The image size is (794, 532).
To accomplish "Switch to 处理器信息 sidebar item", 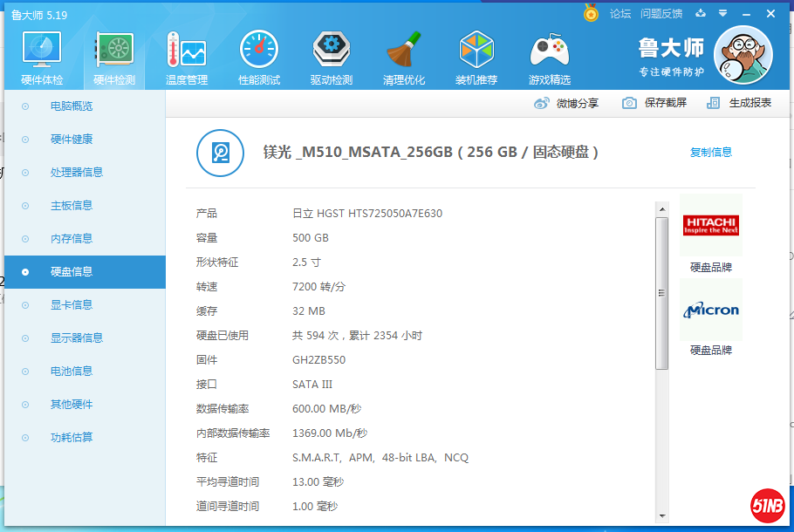I will pos(77,173).
